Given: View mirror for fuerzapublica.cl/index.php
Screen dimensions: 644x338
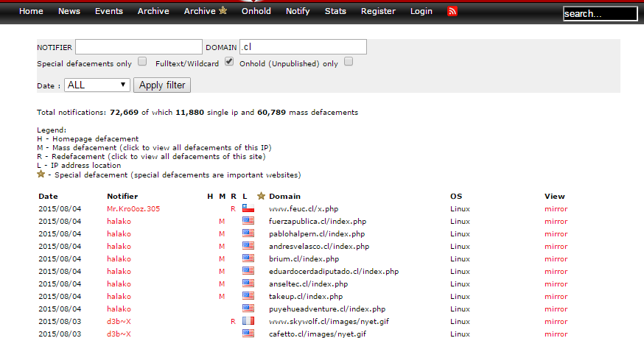Looking at the screenshot, I should (x=556, y=221).
